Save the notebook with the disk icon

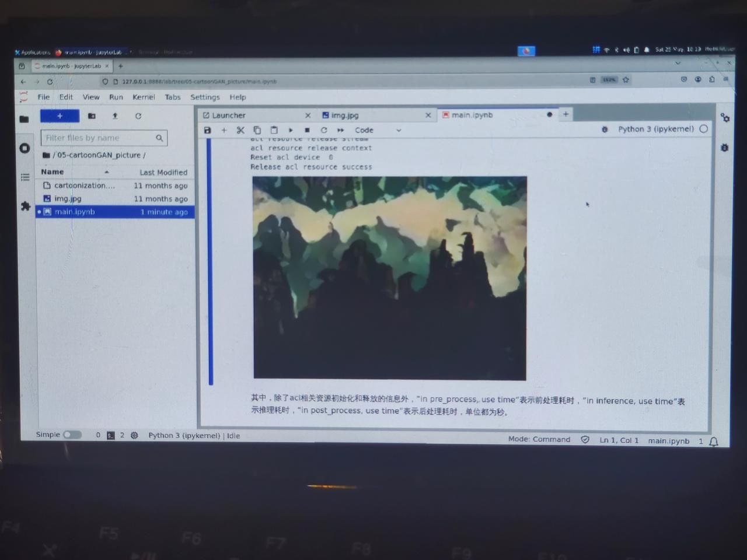coord(207,130)
